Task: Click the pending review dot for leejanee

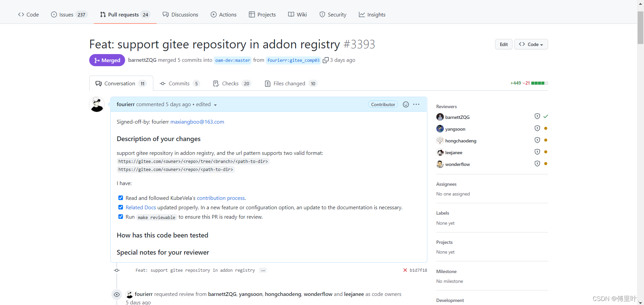Action: click(x=546, y=152)
